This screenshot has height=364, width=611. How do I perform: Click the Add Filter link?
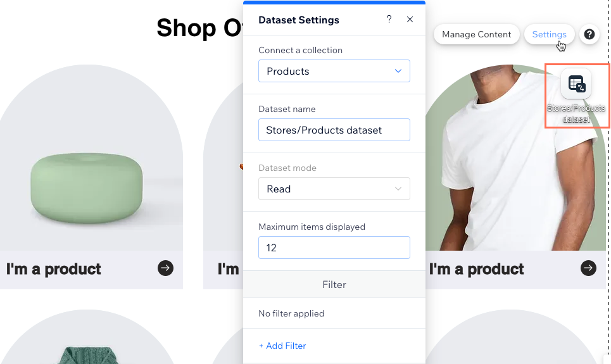[x=282, y=346]
